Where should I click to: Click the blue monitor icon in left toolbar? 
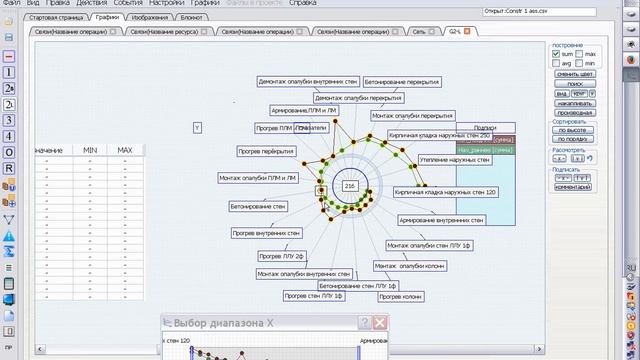(x=9, y=300)
